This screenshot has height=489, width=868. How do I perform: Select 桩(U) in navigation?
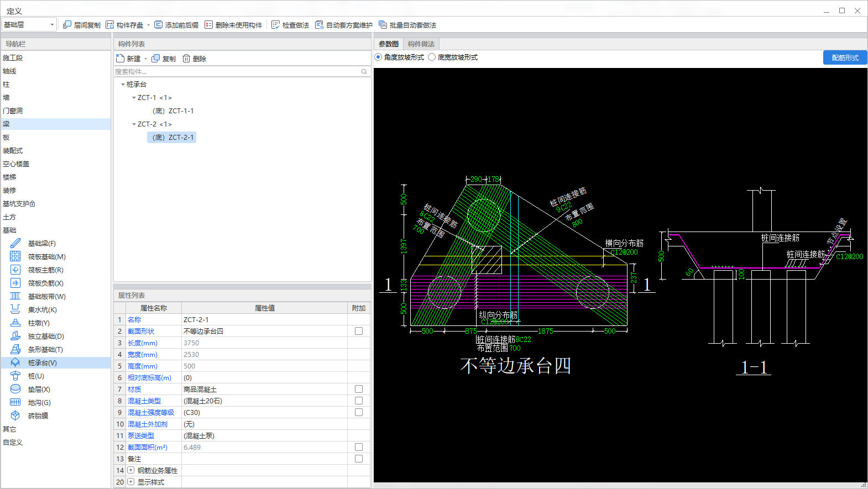pos(36,376)
